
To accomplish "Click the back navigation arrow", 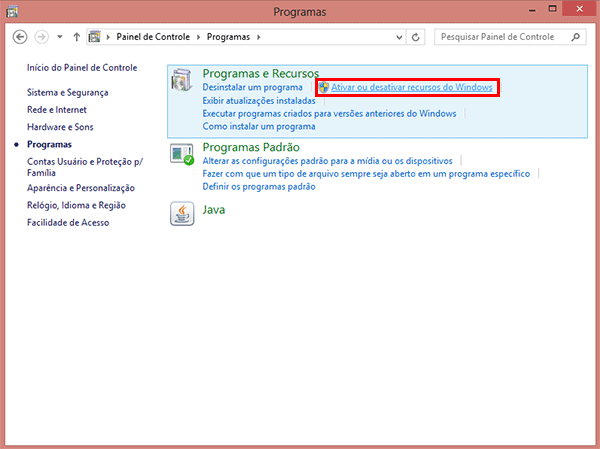I will click(x=20, y=37).
